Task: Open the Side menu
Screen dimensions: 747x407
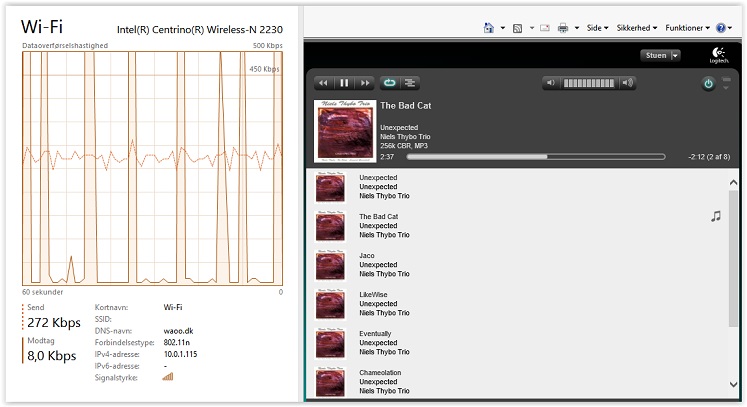Action: pyautogui.click(x=597, y=28)
